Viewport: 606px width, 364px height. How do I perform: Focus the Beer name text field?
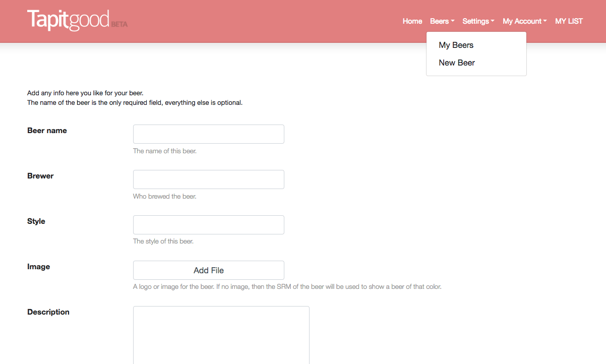208,134
